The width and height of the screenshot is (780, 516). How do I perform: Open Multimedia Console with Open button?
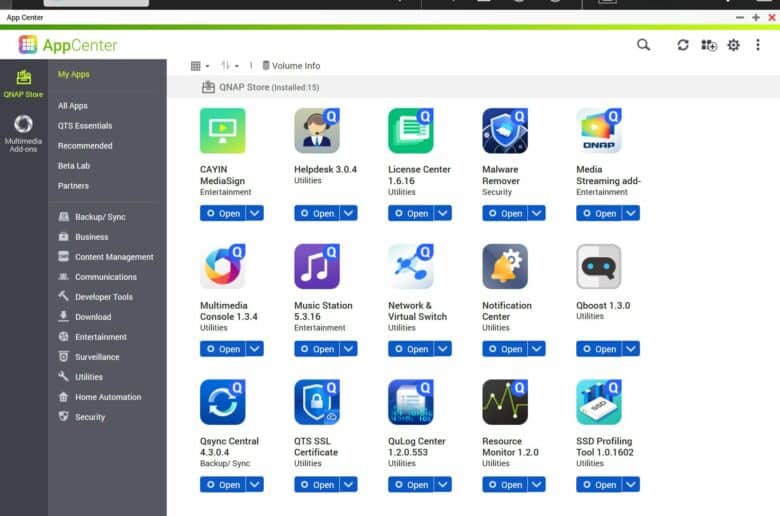(x=222, y=349)
